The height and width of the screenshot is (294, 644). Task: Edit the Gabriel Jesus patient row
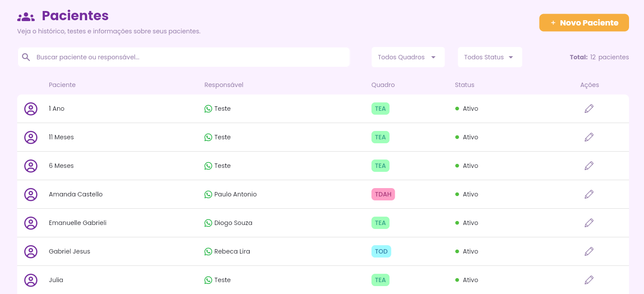[589, 251]
